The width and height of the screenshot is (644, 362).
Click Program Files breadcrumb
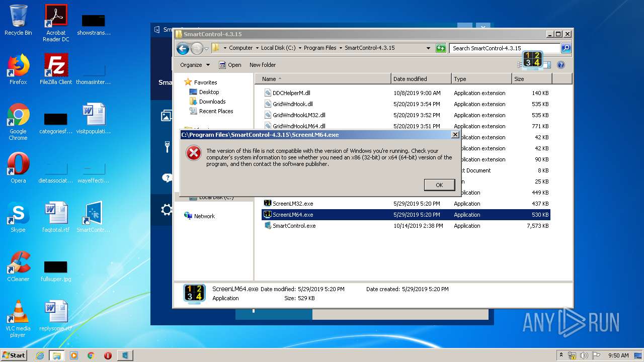(320, 48)
